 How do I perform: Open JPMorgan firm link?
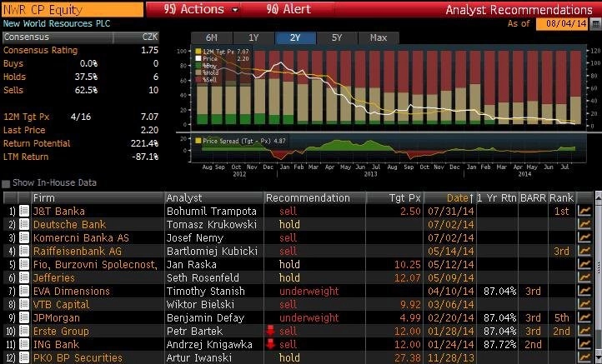pos(57,318)
